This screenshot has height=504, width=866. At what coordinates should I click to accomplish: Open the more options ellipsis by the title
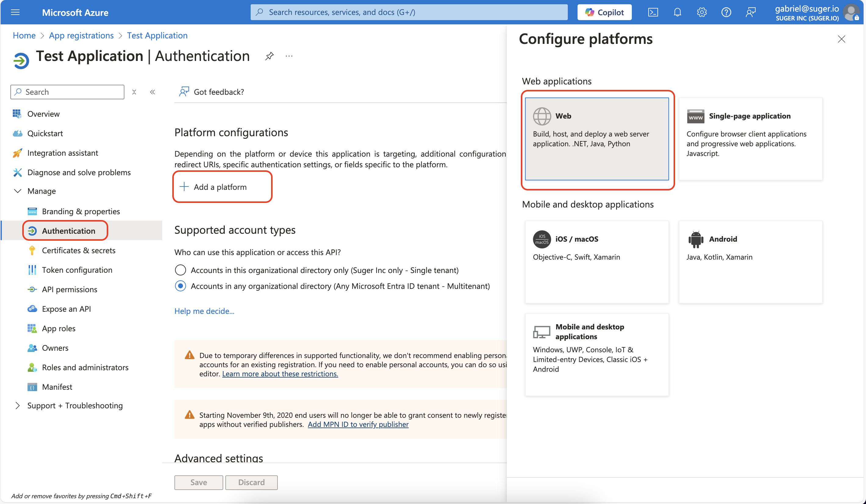(x=289, y=56)
